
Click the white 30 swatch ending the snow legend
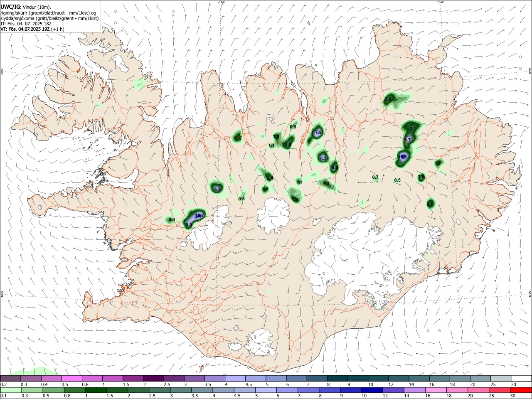[x=521, y=378]
